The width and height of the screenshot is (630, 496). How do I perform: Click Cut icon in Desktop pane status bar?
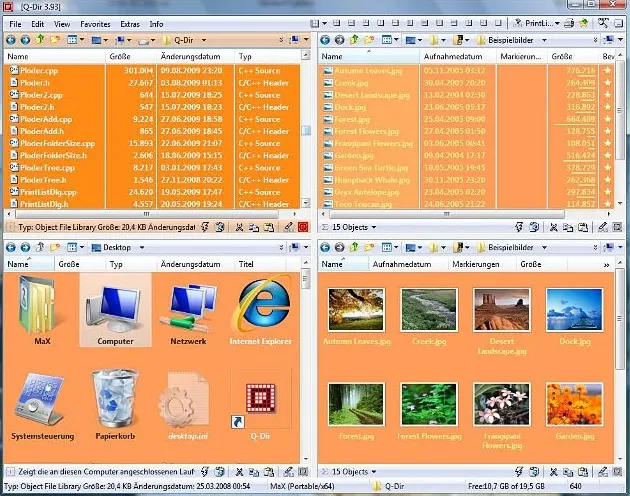tap(239, 471)
